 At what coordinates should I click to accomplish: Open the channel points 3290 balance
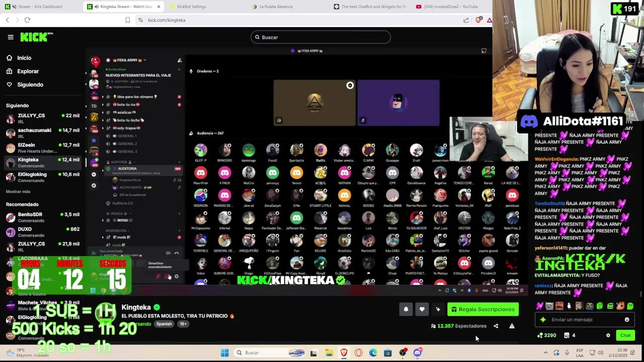coord(547,335)
